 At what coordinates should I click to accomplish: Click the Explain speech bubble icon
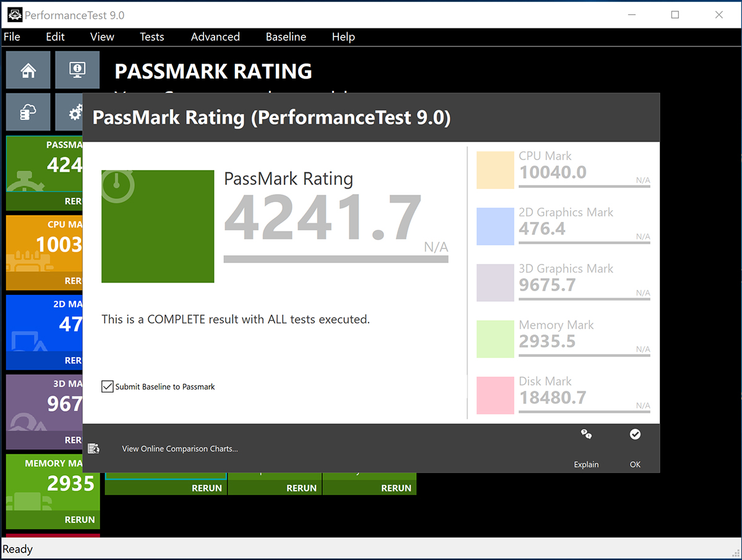click(x=586, y=435)
